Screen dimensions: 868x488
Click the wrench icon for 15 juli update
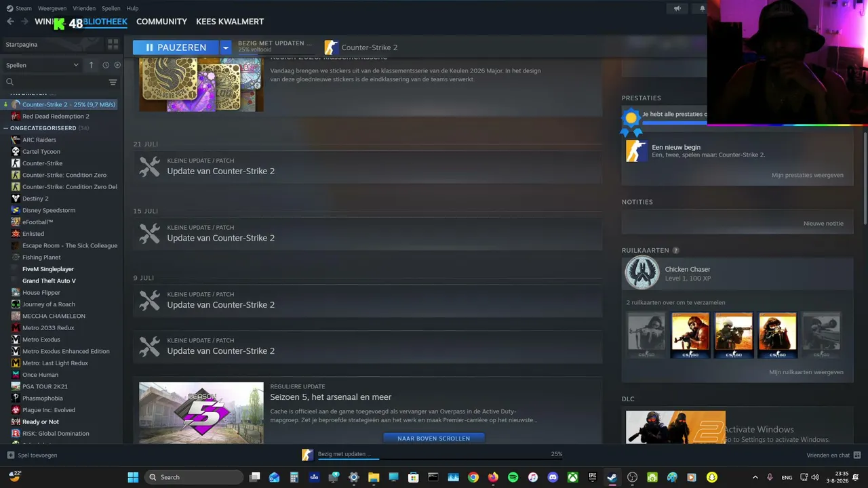[149, 233]
